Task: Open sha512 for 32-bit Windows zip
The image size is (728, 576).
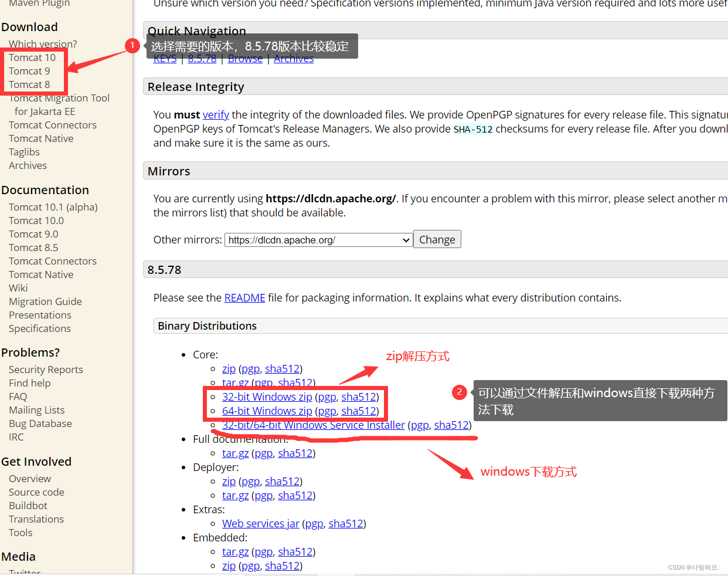Action: click(359, 397)
